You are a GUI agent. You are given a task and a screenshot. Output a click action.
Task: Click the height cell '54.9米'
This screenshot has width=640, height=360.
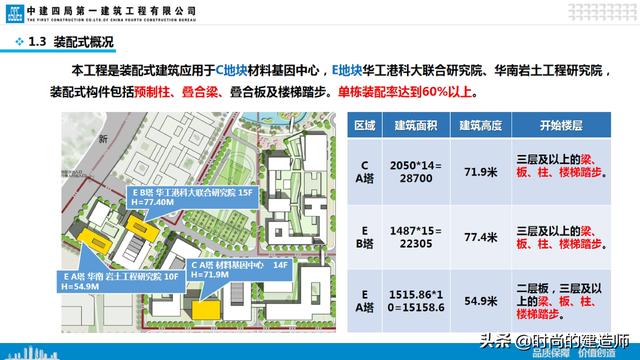tap(480, 301)
